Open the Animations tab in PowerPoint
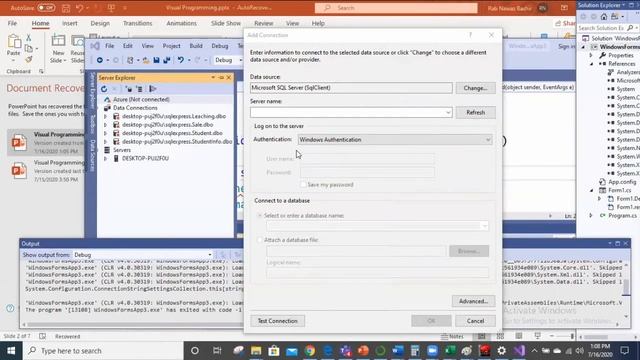This screenshot has width=640, height=360. pyautogui.click(x=181, y=23)
